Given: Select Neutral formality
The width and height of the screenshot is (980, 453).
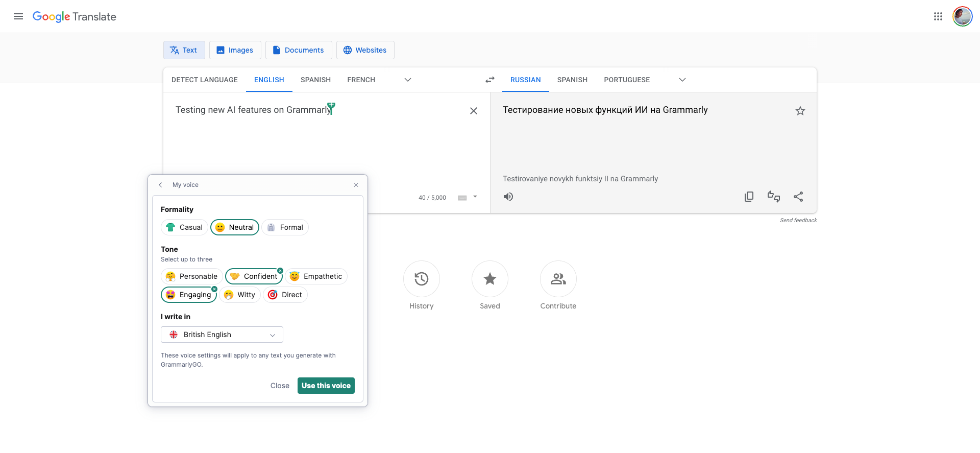Looking at the screenshot, I should pyautogui.click(x=235, y=227).
